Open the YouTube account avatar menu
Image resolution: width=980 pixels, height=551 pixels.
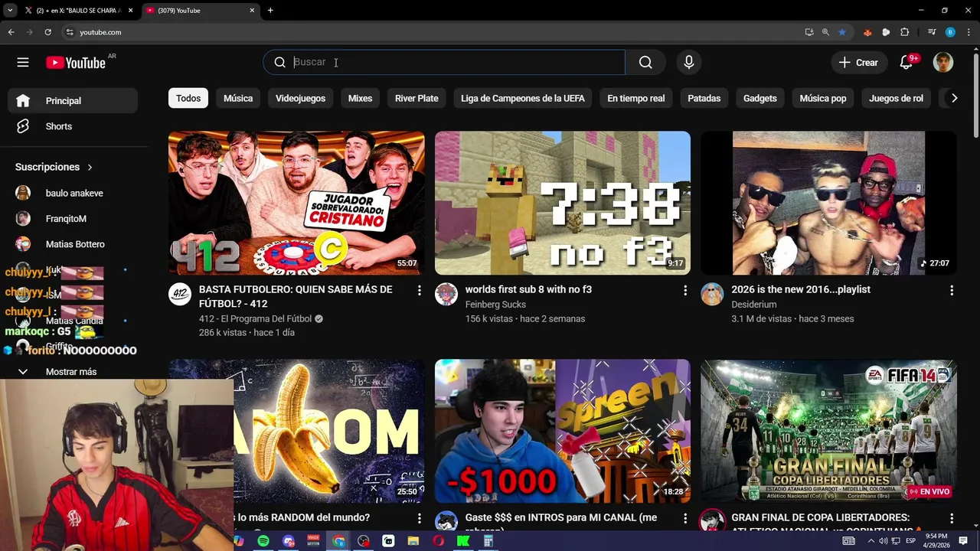click(943, 63)
